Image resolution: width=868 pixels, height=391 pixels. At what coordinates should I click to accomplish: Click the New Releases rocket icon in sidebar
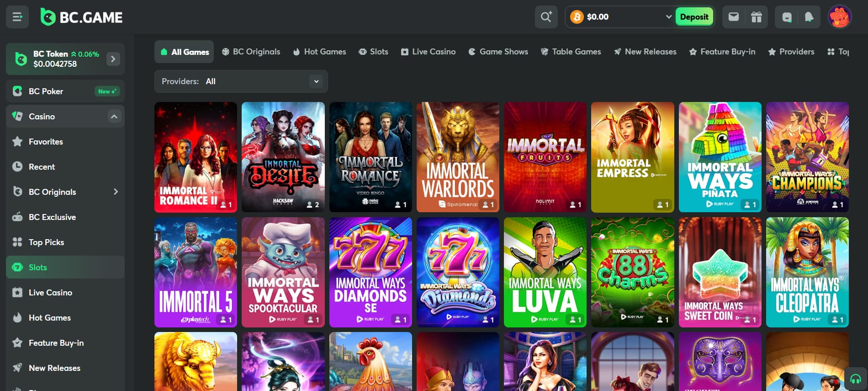click(17, 368)
